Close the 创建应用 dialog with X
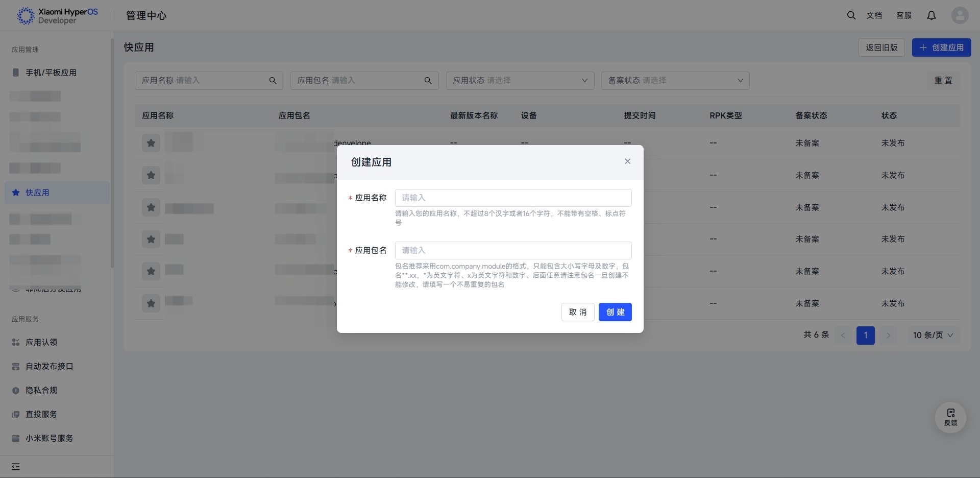Screen dimensions: 980x478 coord(627,161)
